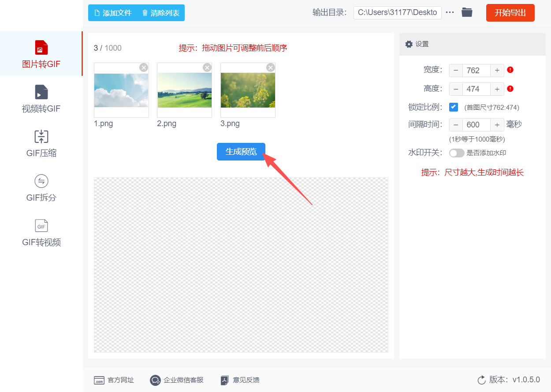Click the 官方网址 .com icon
Screen dimensions: 551x392
coord(99,381)
